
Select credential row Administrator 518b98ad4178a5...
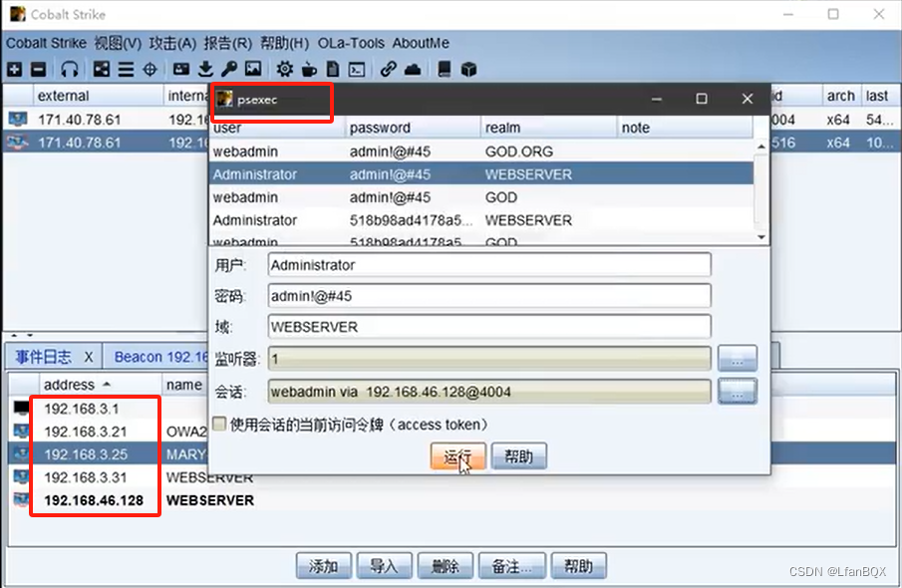coord(481,220)
